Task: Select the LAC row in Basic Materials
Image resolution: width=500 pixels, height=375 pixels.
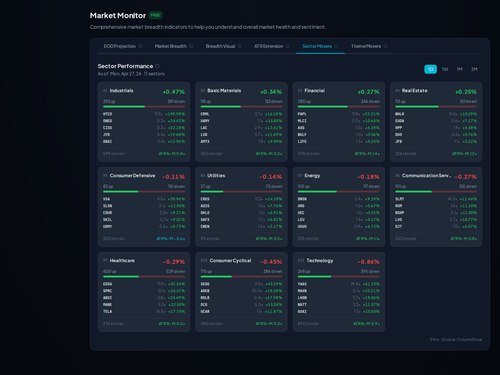Action: [x=241, y=128]
